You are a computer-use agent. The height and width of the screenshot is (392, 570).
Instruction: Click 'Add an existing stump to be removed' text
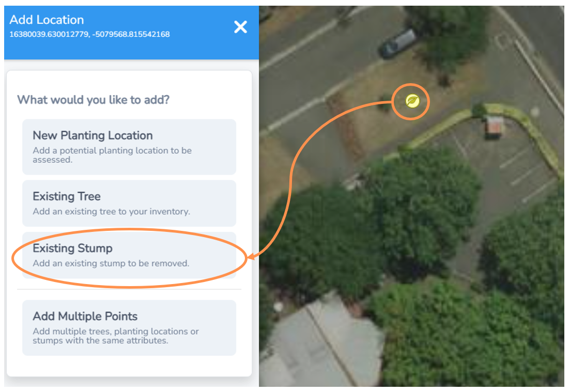(x=111, y=263)
